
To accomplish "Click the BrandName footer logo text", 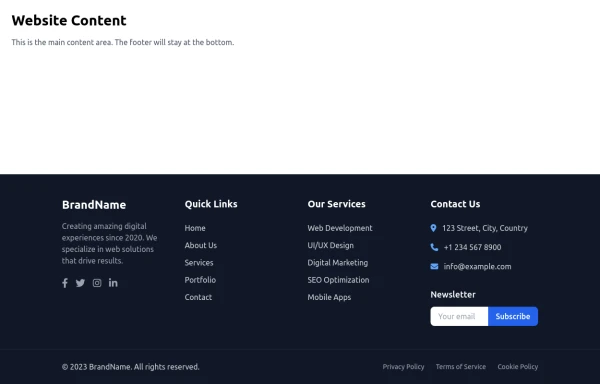I will [94, 205].
